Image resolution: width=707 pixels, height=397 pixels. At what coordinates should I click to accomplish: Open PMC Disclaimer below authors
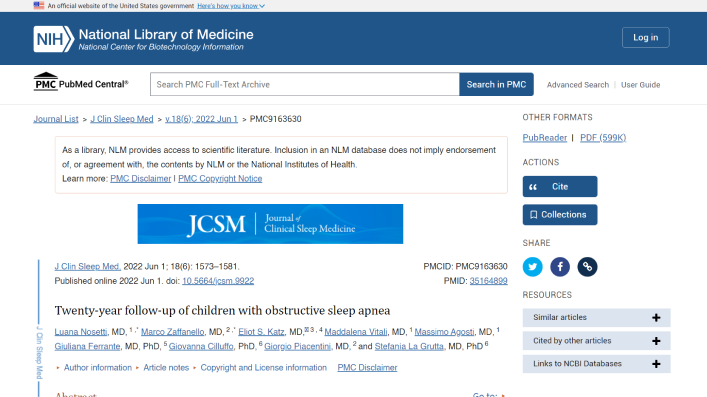click(x=367, y=368)
